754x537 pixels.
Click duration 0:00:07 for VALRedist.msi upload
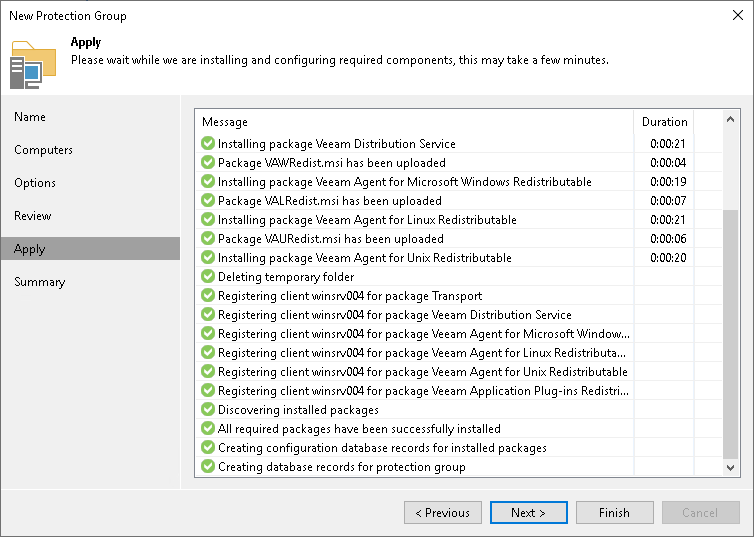668,201
